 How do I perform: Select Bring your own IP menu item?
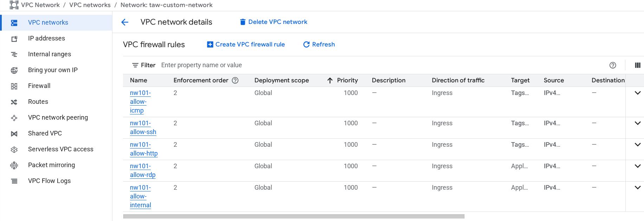point(56,70)
